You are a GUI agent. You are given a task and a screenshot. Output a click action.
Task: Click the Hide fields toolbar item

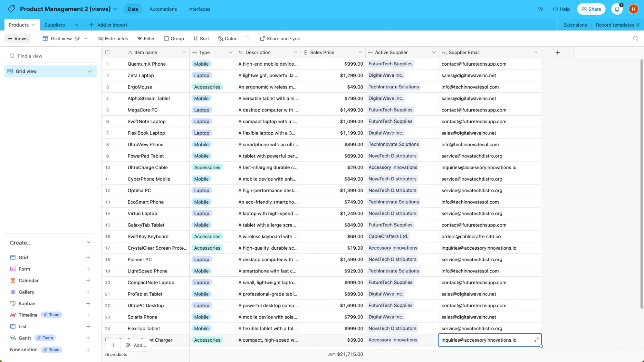(x=113, y=39)
